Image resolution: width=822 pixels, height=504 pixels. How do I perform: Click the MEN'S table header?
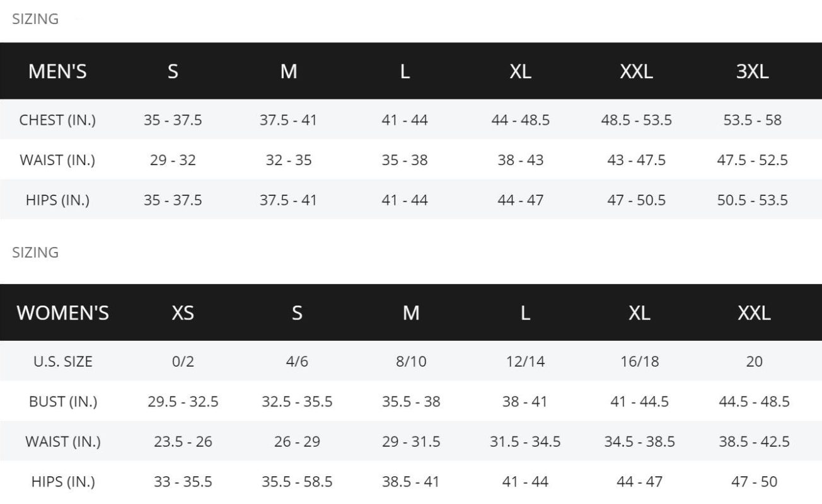pos(57,71)
